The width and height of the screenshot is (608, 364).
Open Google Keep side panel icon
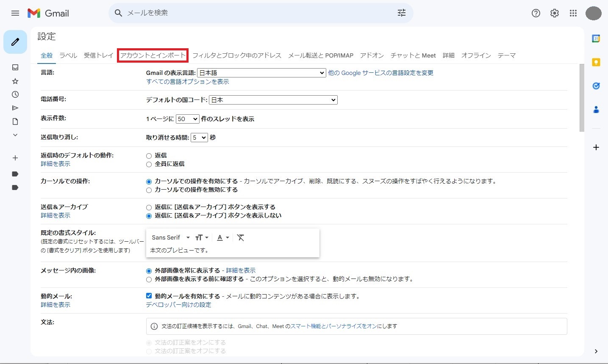(x=596, y=62)
